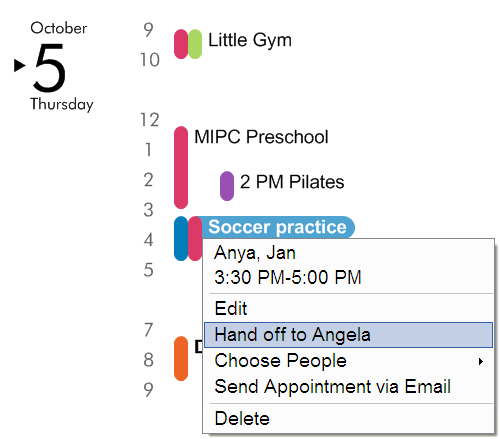Click the blue Soccer practice bar
The height and width of the screenshot is (439, 500).
click(181, 239)
